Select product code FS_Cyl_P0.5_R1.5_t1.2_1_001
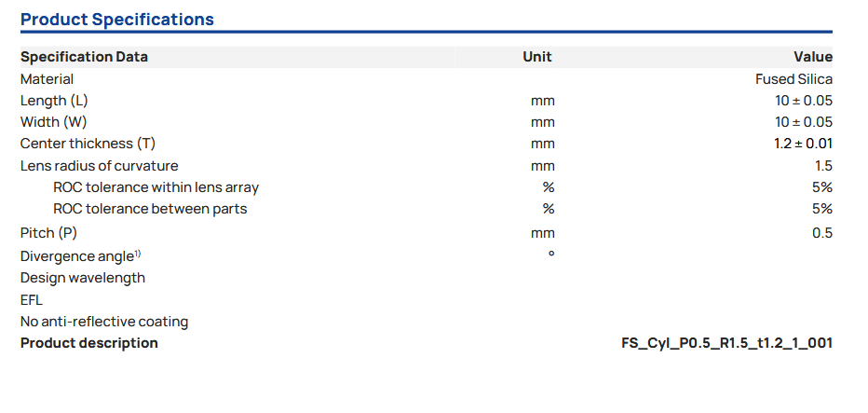The image size is (868, 413). (726, 343)
